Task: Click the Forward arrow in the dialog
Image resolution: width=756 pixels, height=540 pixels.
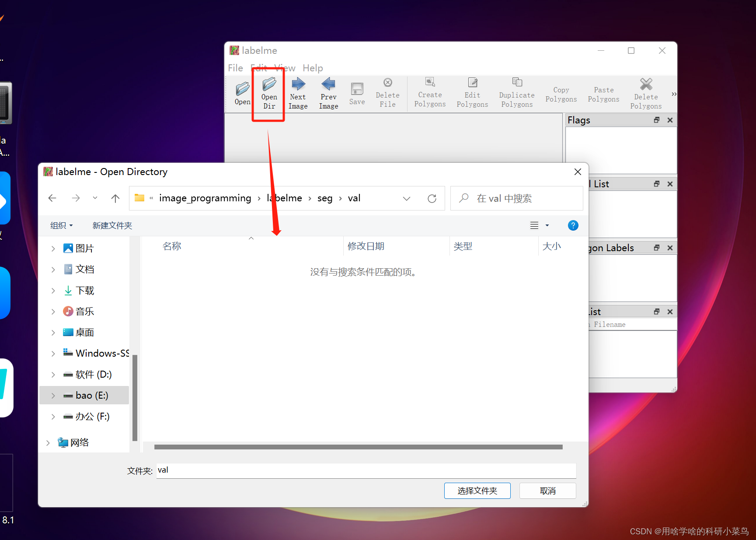Action: point(76,198)
